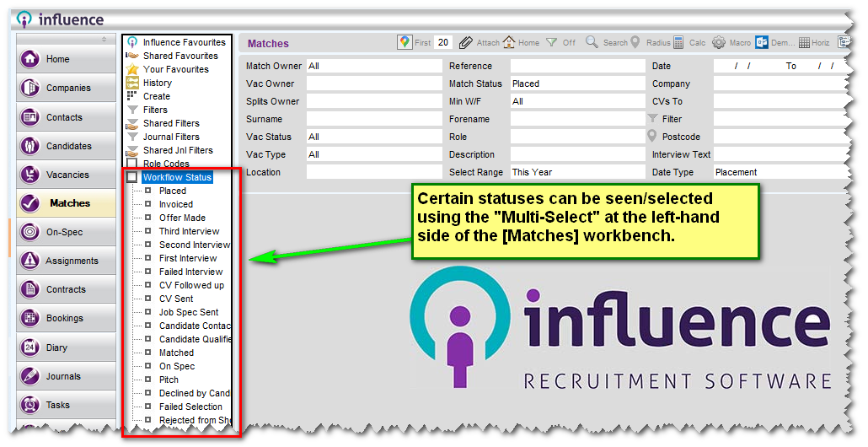The width and height of the screenshot is (868, 447).
Task: Toggle the Workflow Status checkbox
Action: point(131,177)
